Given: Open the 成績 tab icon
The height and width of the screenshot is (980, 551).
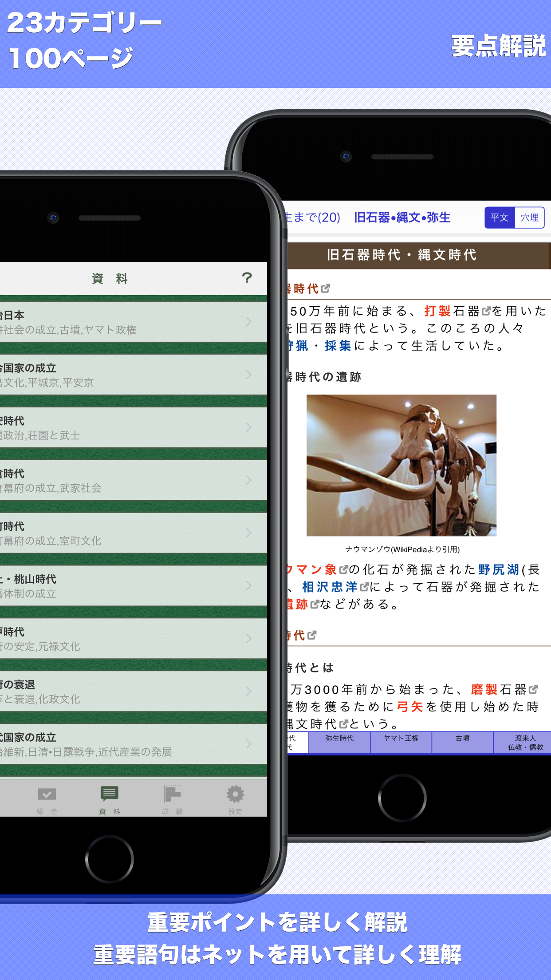Looking at the screenshot, I should (173, 800).
